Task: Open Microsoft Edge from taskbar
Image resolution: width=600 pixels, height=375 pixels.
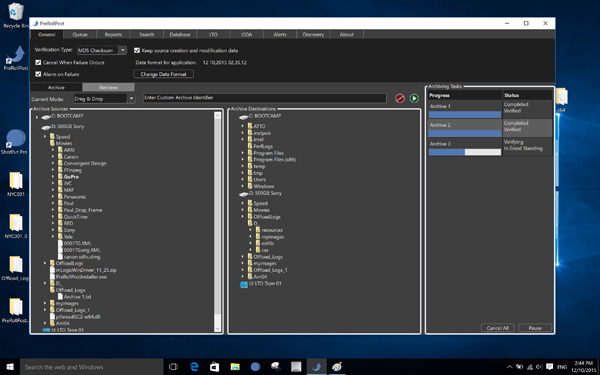Action: [x=194, y=367]
